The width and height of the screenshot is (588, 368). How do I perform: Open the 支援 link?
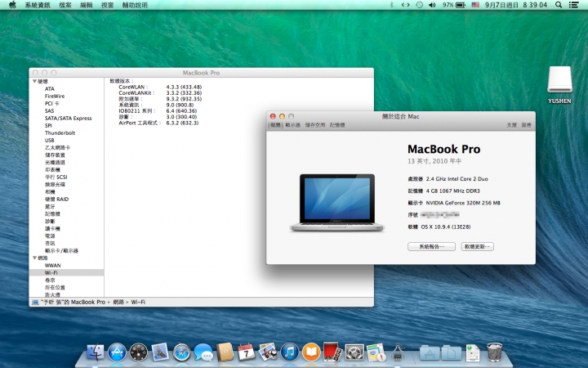[x=511, y=125]
